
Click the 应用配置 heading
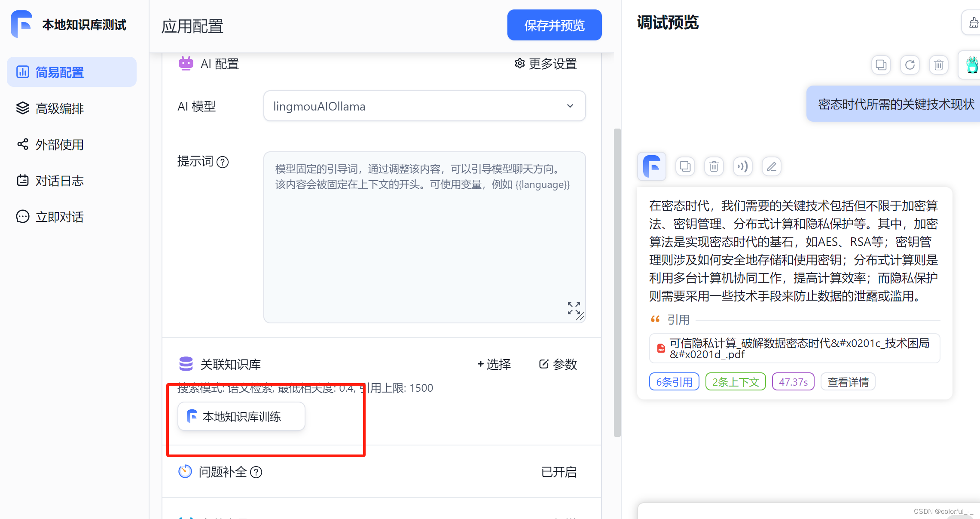pyautogui.click(x=192, y=26)
